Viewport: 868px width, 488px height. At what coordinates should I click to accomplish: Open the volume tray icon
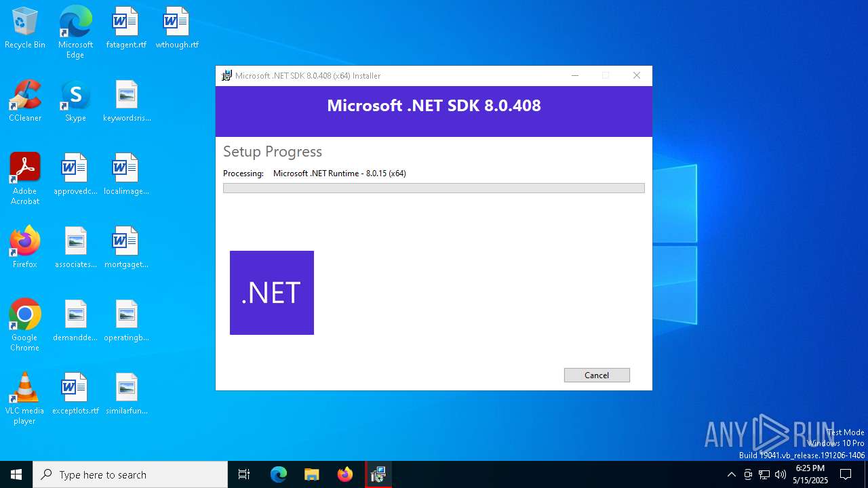(781, 474)
